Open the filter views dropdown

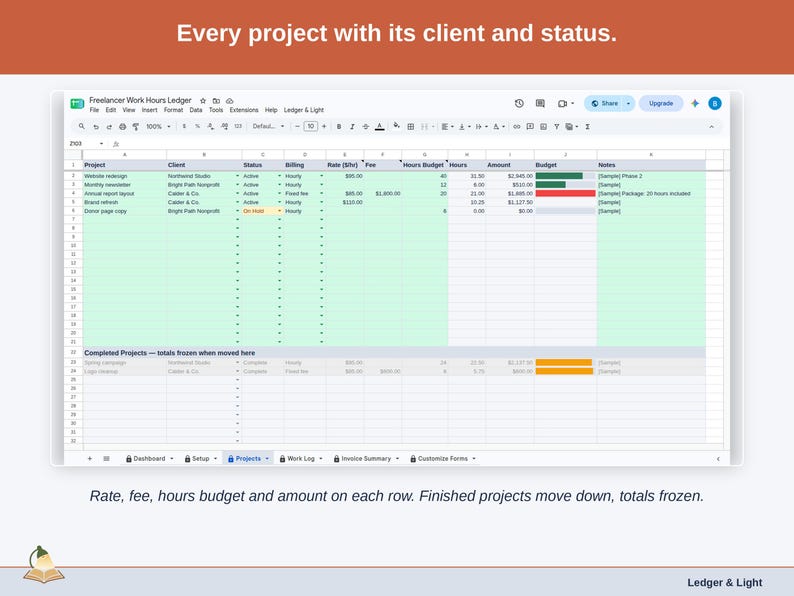pos(572,127)
